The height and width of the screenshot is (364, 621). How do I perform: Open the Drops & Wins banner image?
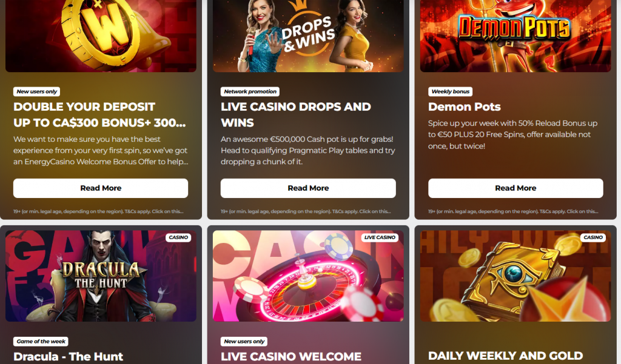click(308, 36)
